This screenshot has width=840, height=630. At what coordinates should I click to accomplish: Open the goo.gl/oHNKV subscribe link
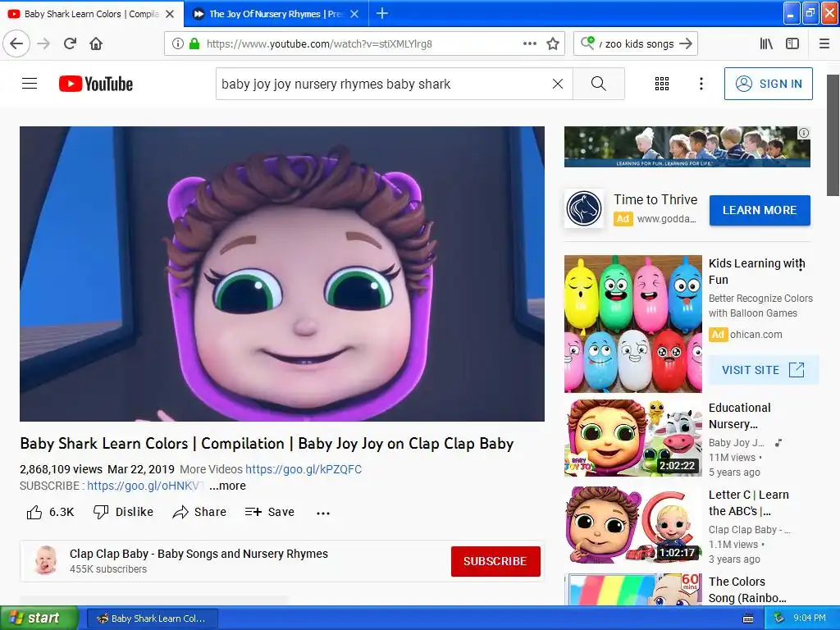pos(145,486)
